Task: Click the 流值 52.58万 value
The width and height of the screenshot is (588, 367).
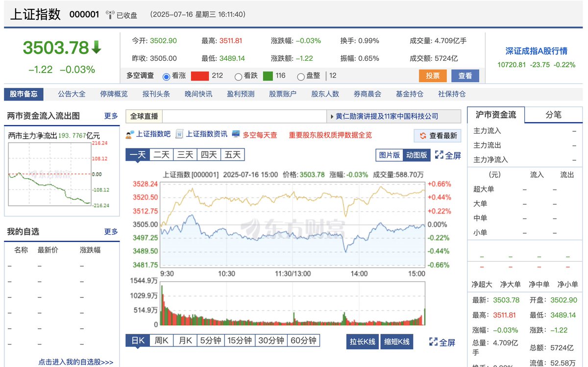Action: pyautogui.click(x=563, y=363)
